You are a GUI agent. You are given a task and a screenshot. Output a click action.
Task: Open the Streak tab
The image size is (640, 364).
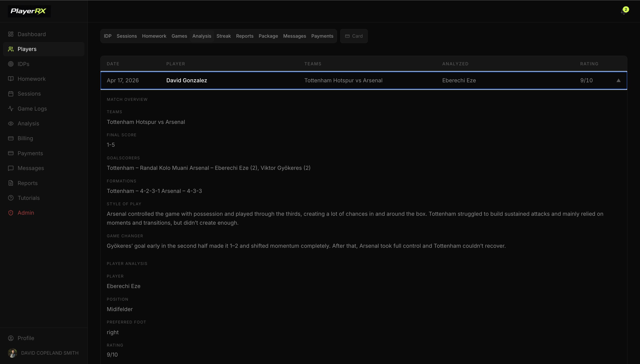coord(223,36)
